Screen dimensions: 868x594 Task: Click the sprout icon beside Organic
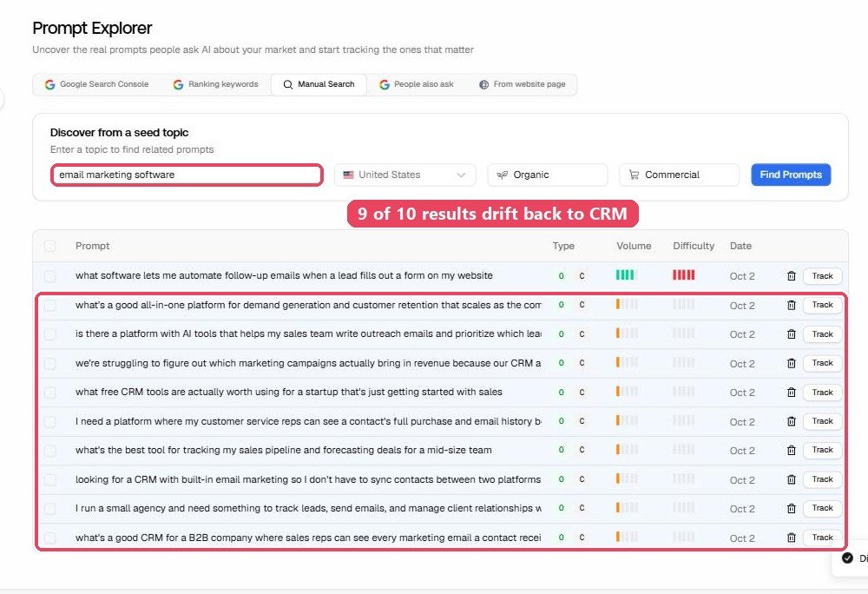coord(502,175)
